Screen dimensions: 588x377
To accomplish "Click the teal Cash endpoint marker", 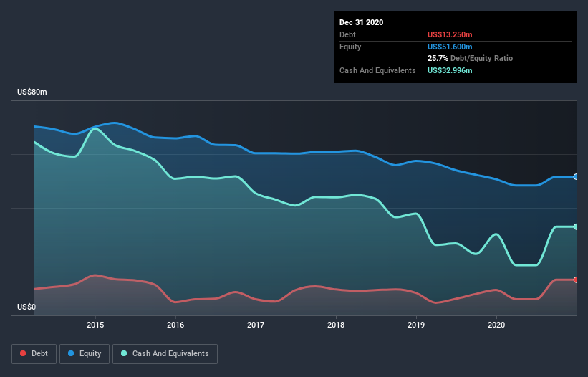I will point(576,226).
